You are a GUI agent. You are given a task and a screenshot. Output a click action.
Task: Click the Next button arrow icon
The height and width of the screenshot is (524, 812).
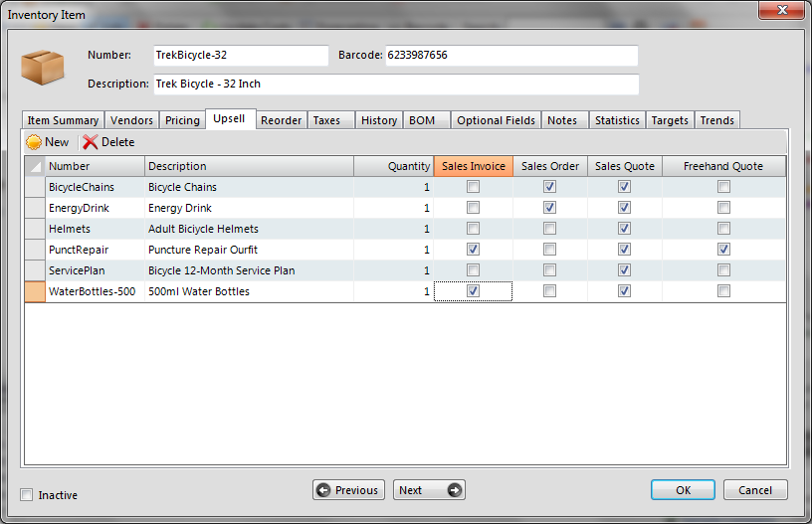454,490
